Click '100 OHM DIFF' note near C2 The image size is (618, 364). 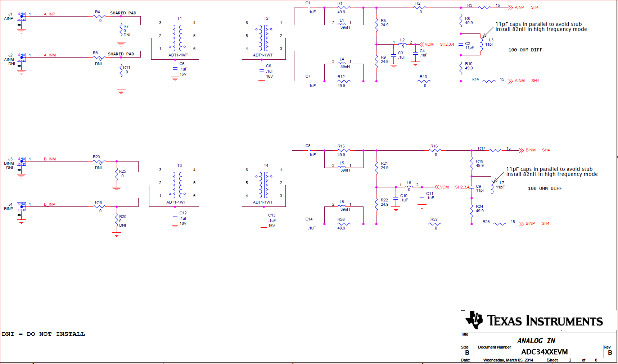(525, 50)
